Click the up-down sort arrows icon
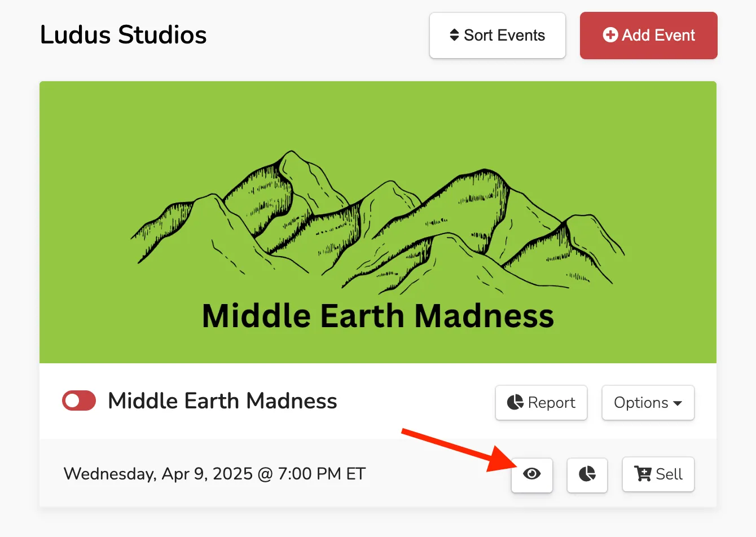The width and height of the screenshot is (756, 537). pos(454,35)
